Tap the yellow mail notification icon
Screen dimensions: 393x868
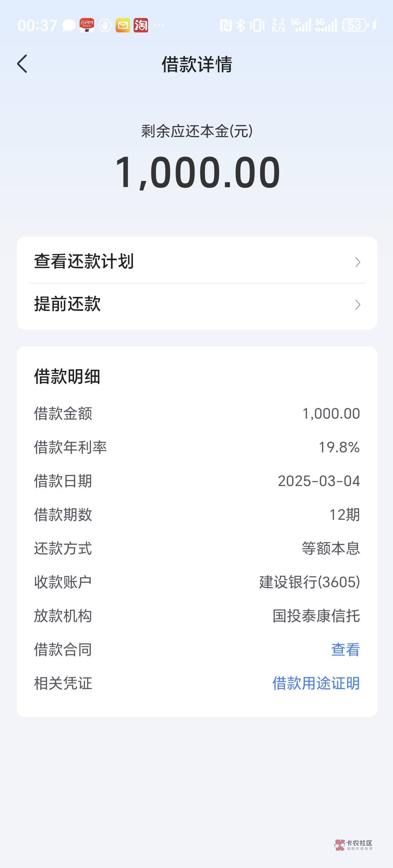pyautogui.click(x=123, y=25)
